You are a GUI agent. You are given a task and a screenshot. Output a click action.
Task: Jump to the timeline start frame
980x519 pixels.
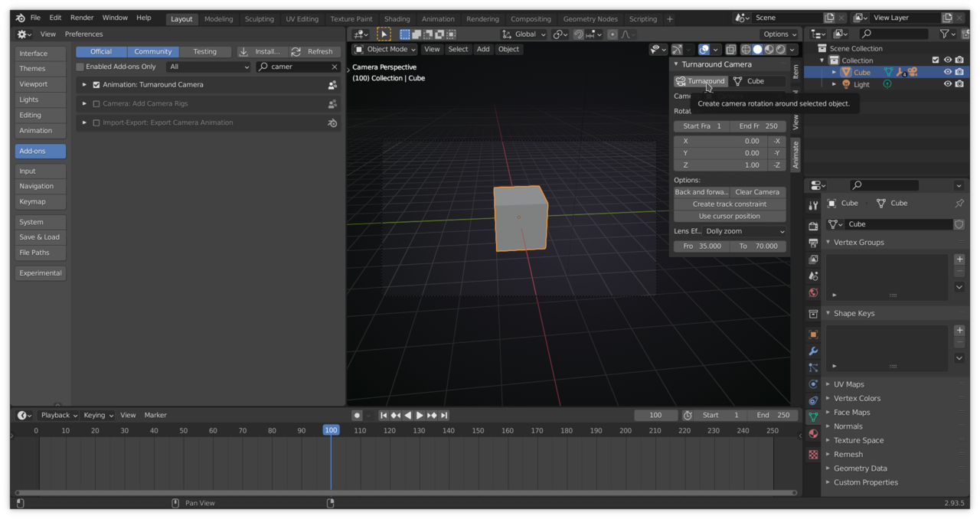384,415
